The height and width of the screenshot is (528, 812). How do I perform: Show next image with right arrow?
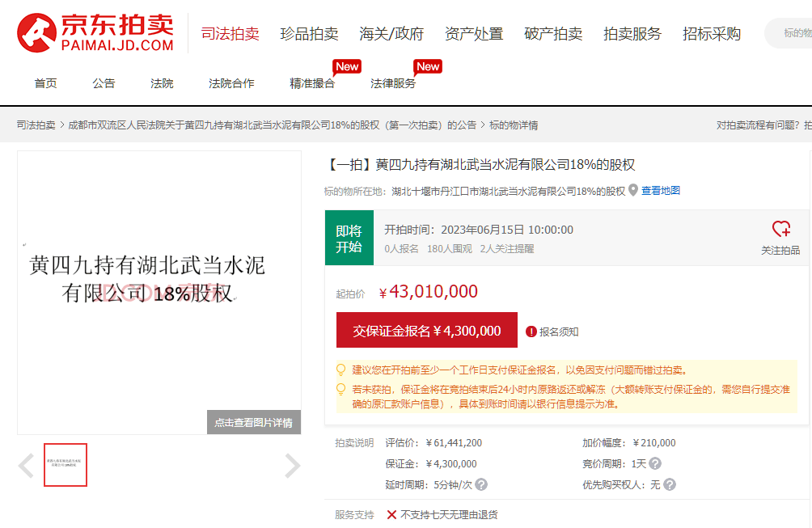(292, 466)
